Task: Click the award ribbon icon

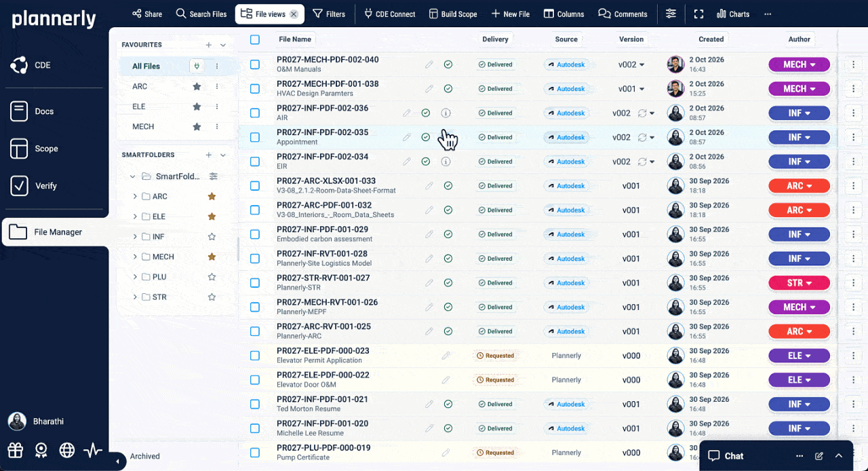Action: 41,450
